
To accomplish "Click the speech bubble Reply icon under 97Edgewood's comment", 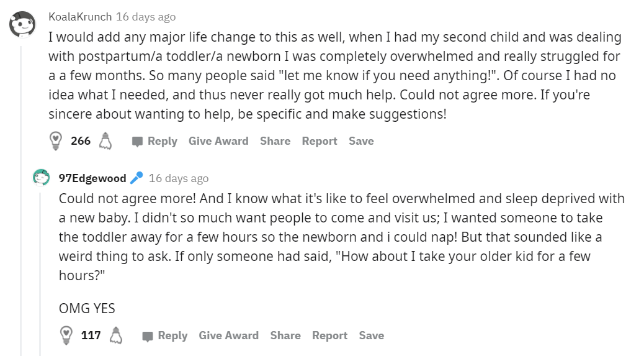I will [148, 336].
